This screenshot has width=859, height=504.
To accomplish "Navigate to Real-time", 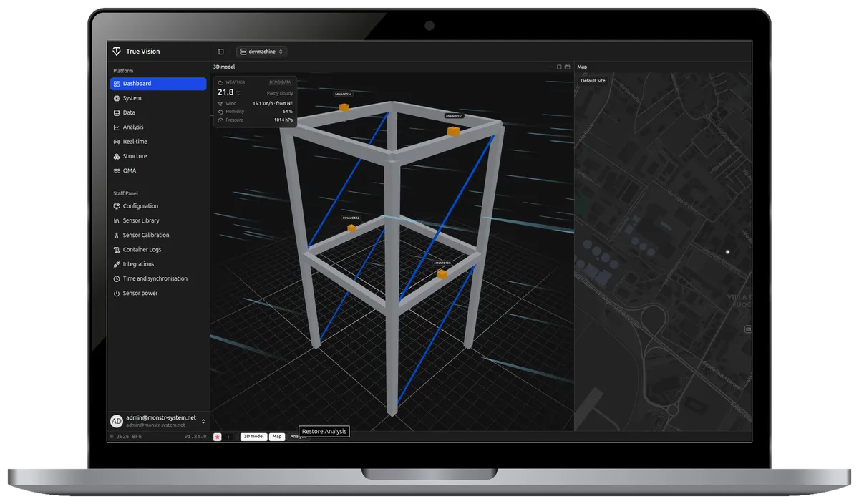I will click(158, 142).
